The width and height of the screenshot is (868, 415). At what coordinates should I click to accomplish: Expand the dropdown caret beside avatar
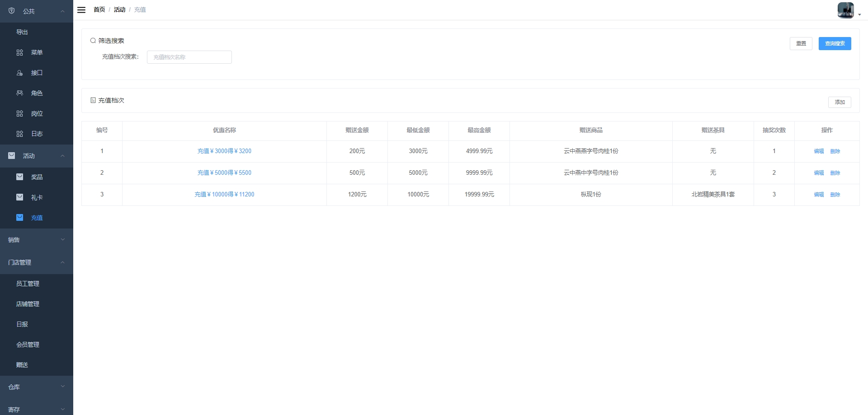click(859, 15)
